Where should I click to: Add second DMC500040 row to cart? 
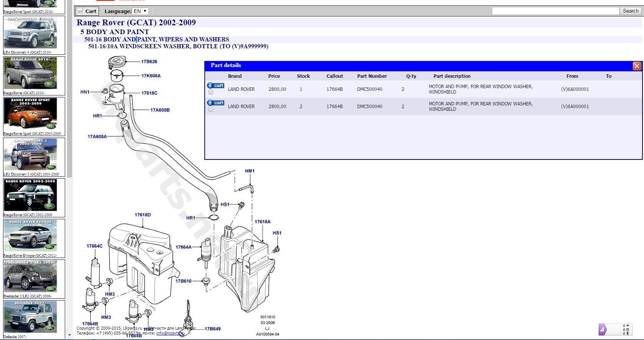click(215, 103)
